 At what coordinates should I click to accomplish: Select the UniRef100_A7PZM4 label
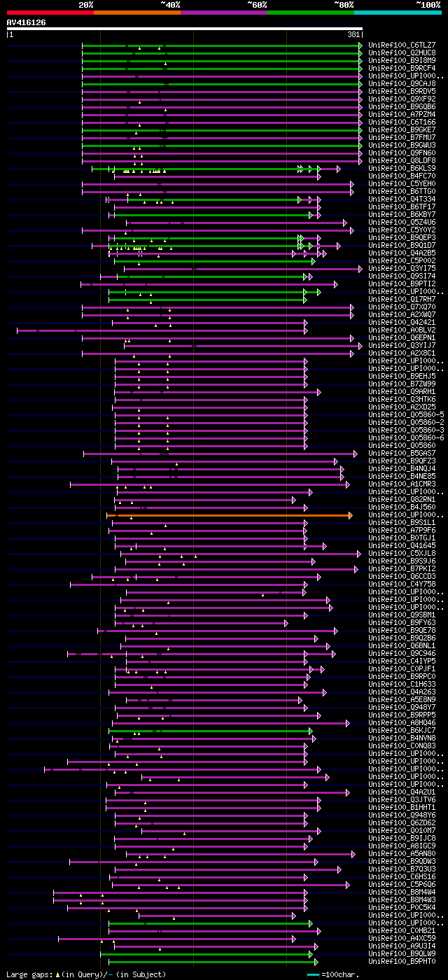(x=403, y=115)
